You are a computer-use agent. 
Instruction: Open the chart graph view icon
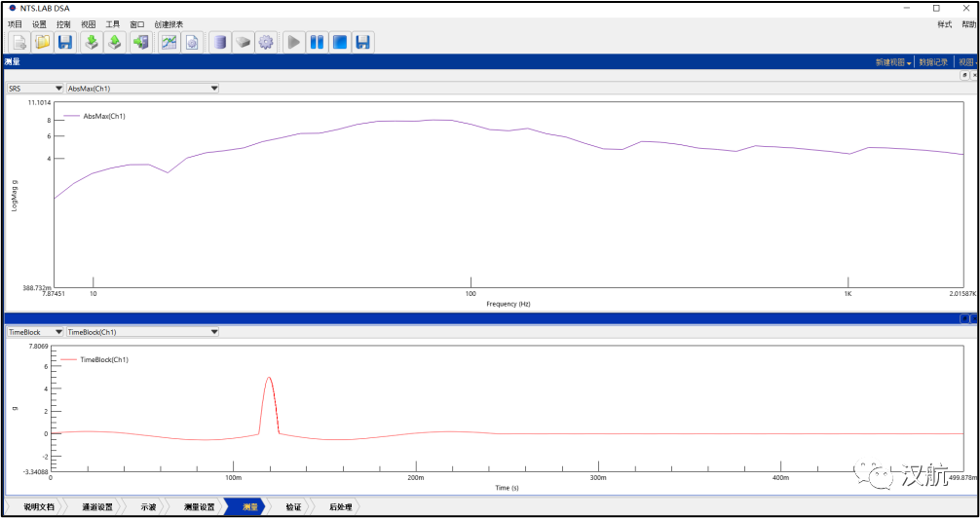tap(169, 43)
